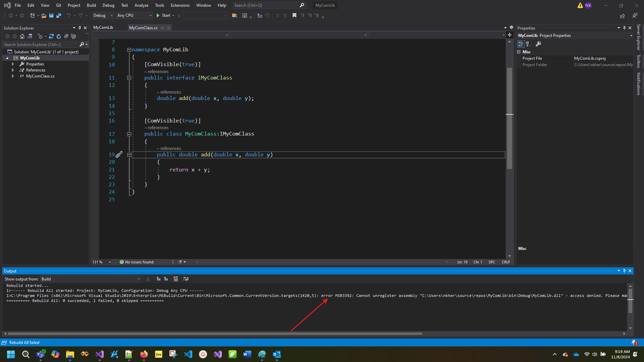The image size is (644, 362).
Task: Click No issues found status indicator
Action: [136, 262]
